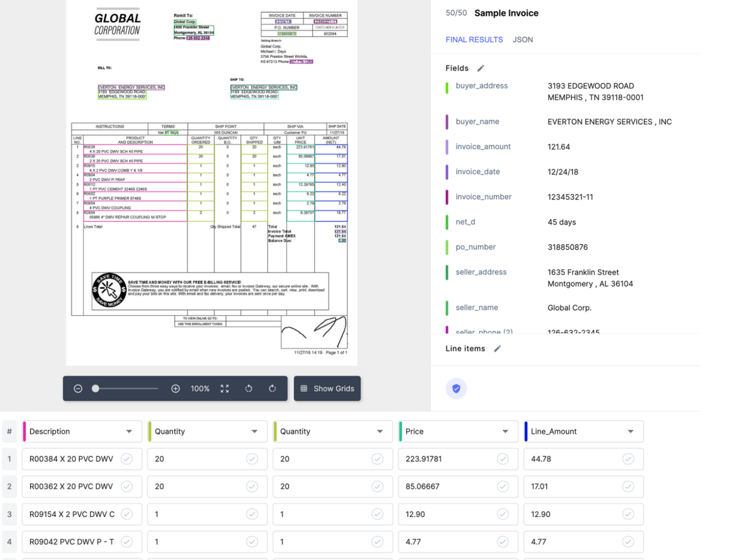This screenshot has width=737, height=560.
Task: Open the Price column dropdown
Action: tap(505, 431)
